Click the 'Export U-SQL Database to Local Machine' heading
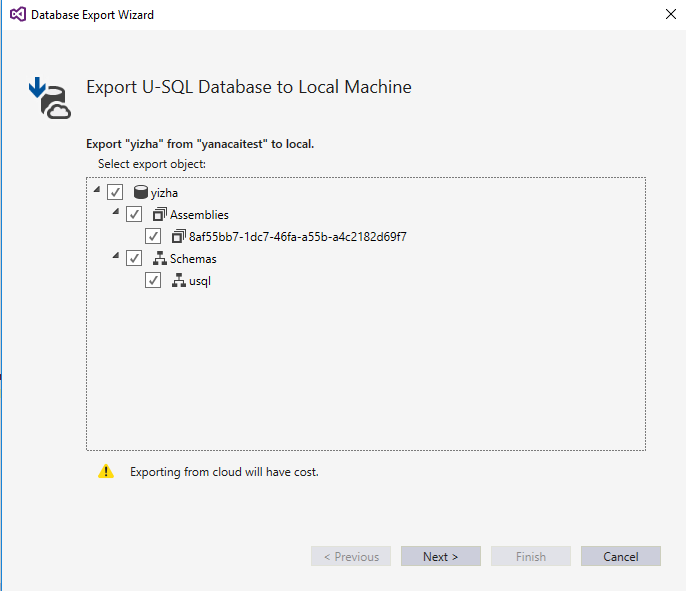686x591 pixels. 249,87
